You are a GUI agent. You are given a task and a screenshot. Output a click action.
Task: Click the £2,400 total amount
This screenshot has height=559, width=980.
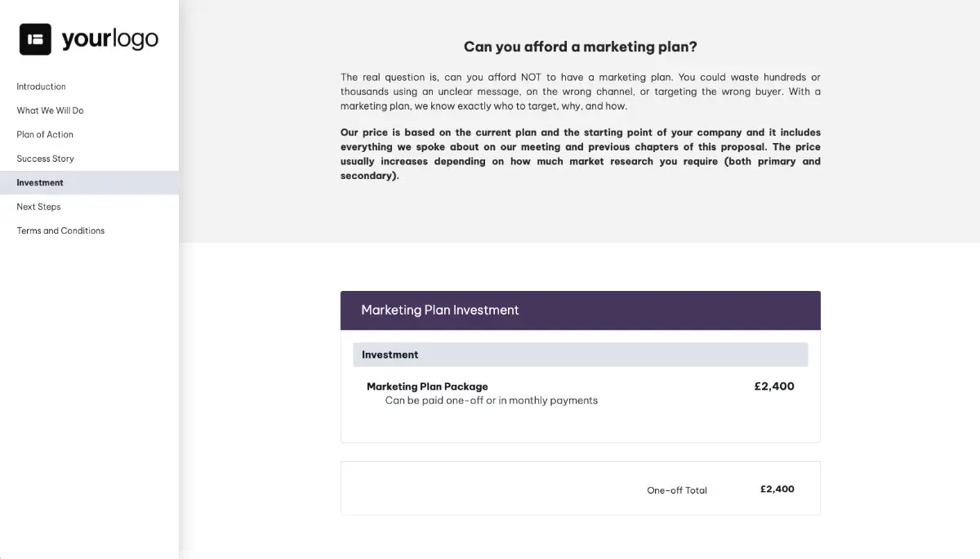(776, 489)
